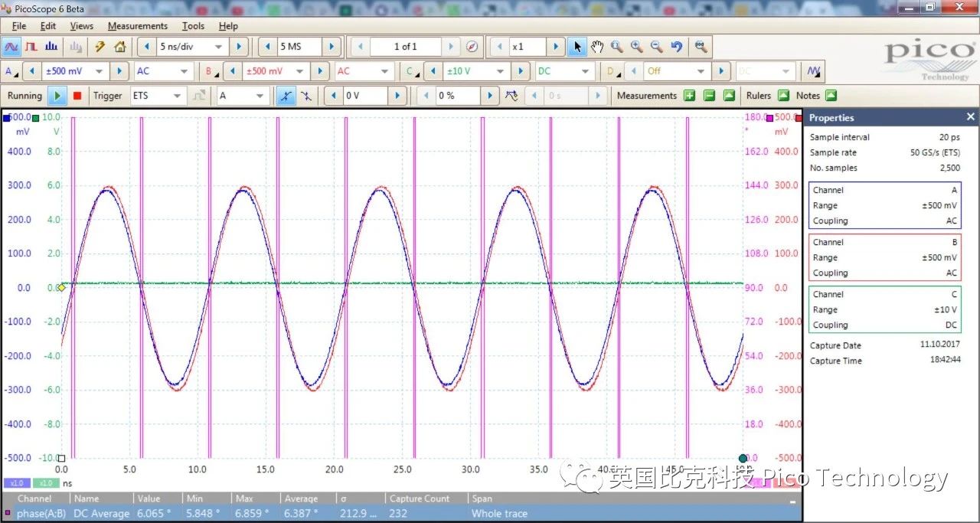Click the green Add Measurement plus icon
This screenshot has width=980, height=523.
tap(689, 96)
